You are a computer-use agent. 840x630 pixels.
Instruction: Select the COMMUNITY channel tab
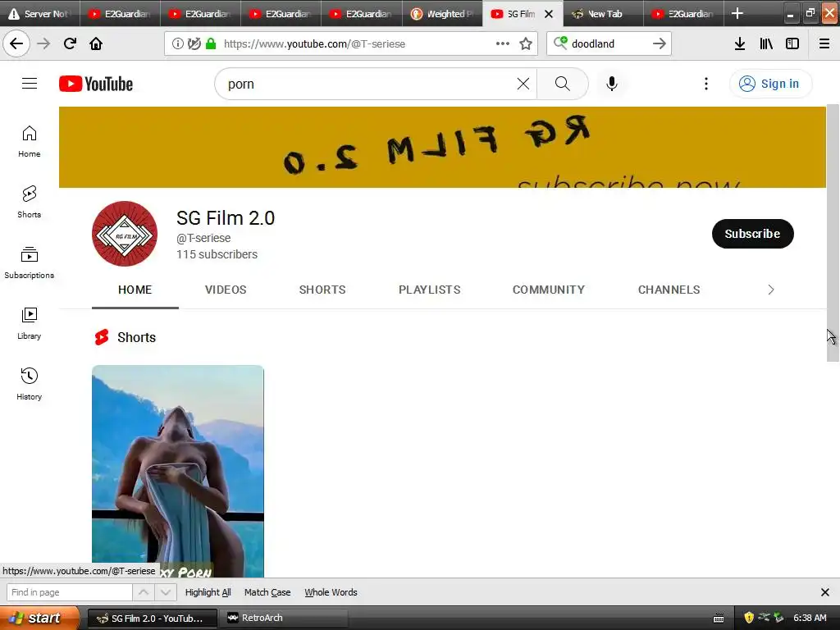pos(549,290)
